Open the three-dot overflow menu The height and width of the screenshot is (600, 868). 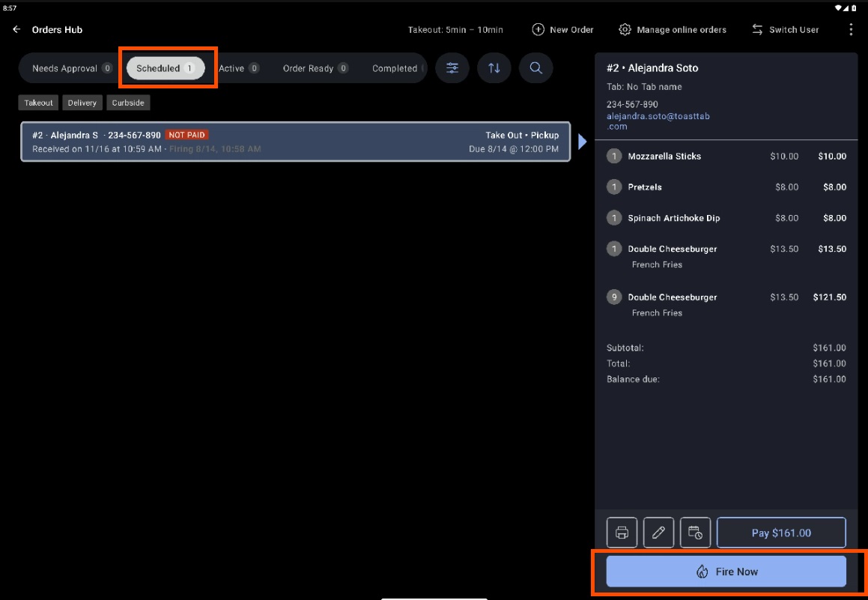pos(851,30)
